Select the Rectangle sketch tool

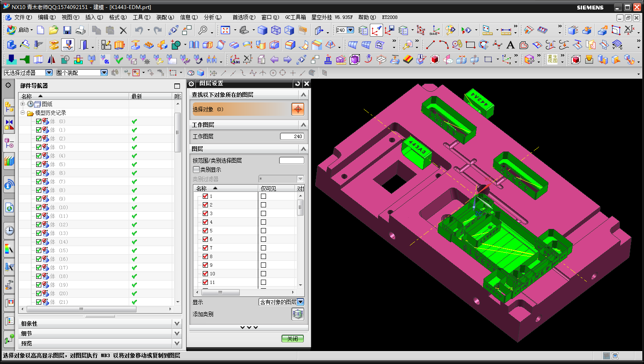point(471,45)
